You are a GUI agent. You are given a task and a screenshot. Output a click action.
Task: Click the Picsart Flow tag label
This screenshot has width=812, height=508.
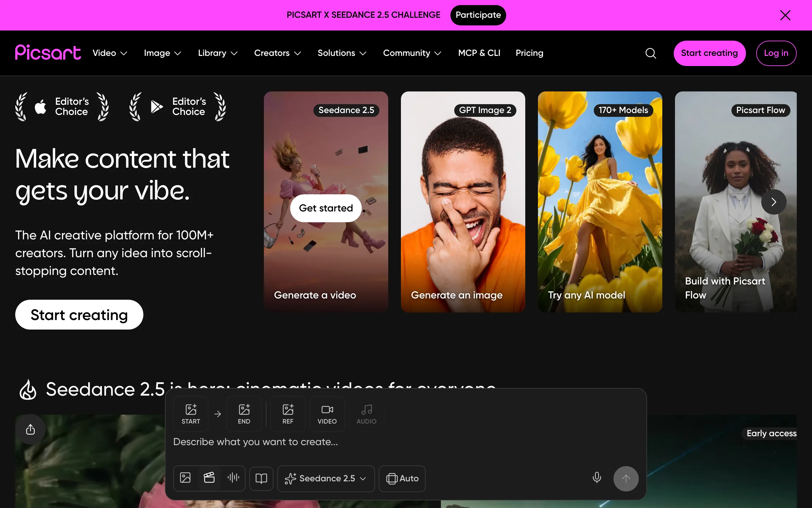pyautogui.click(x=761, y=110)
